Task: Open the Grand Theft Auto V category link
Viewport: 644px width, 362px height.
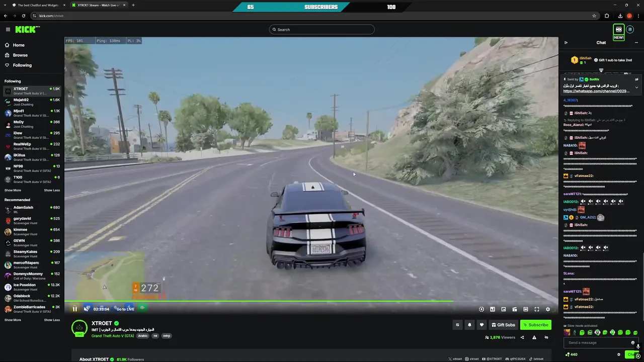Action: tap(113, 336)
